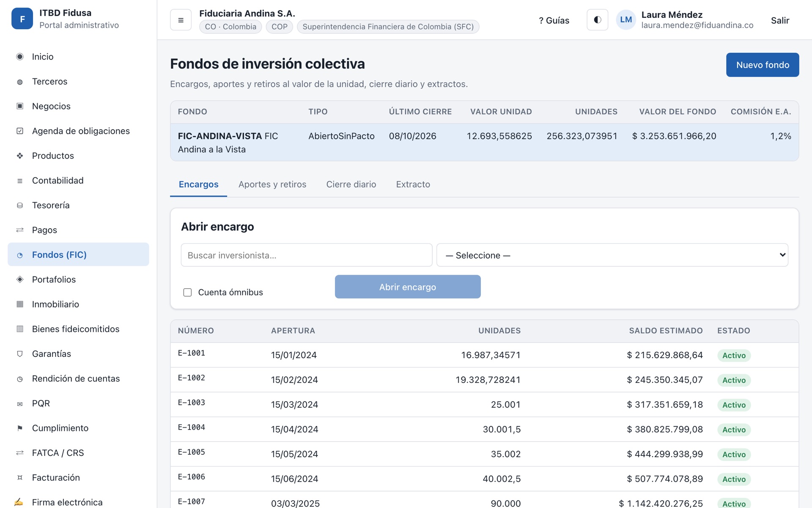Open Inmobiliario via its icon

(20, 304)
